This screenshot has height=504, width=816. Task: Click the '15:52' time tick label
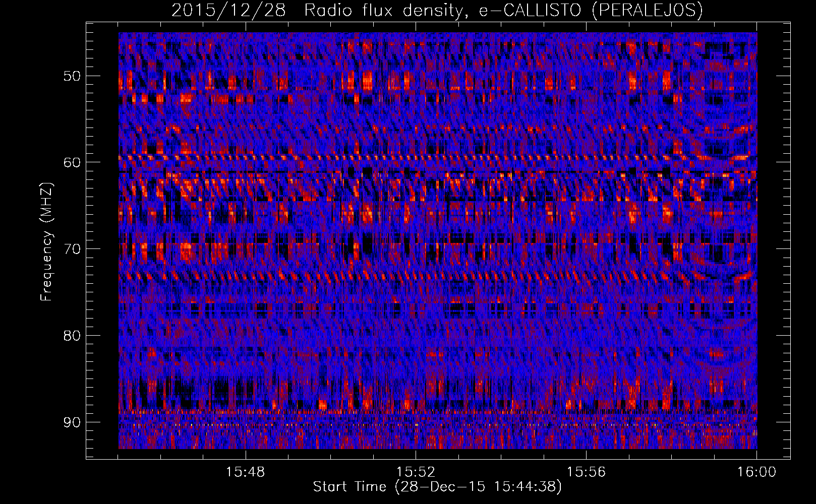click(416, 472)
